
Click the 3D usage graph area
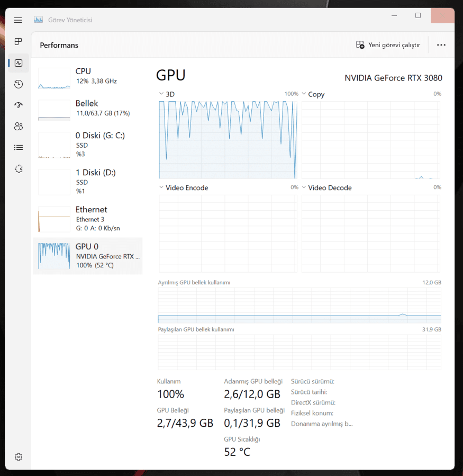click(228, 140)
